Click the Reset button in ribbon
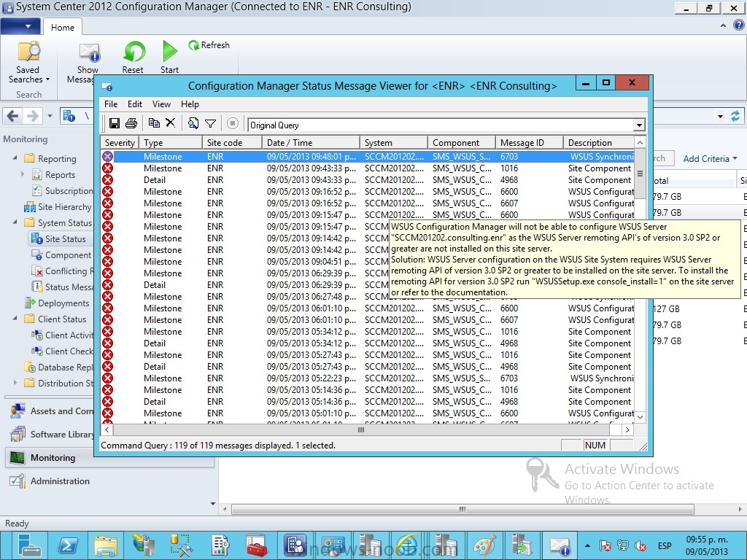The height and width of the screenshot is (560, 747). click(133, 57)
